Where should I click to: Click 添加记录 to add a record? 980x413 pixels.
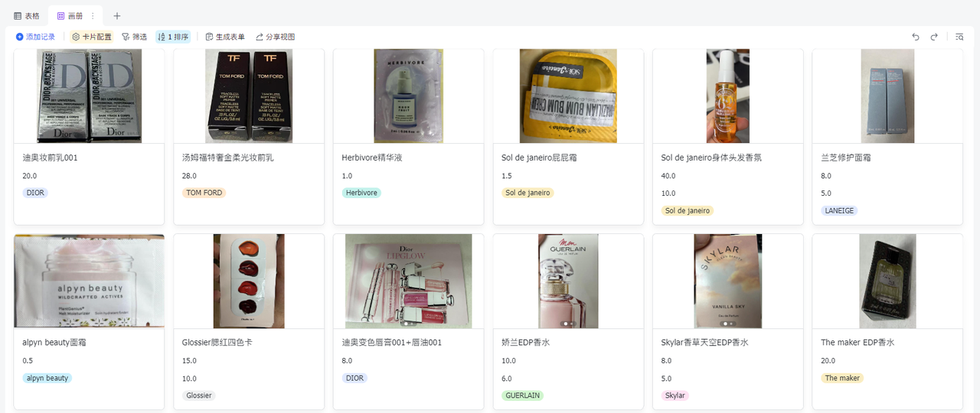(35, 37)
